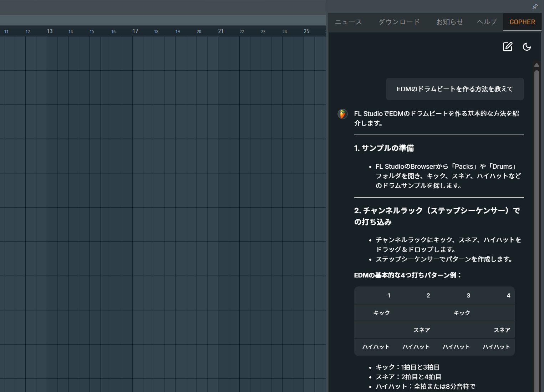Click bar 12 on the timeline ruler
The height and width of the screenshot is (392, 544).
pos(28,32)
